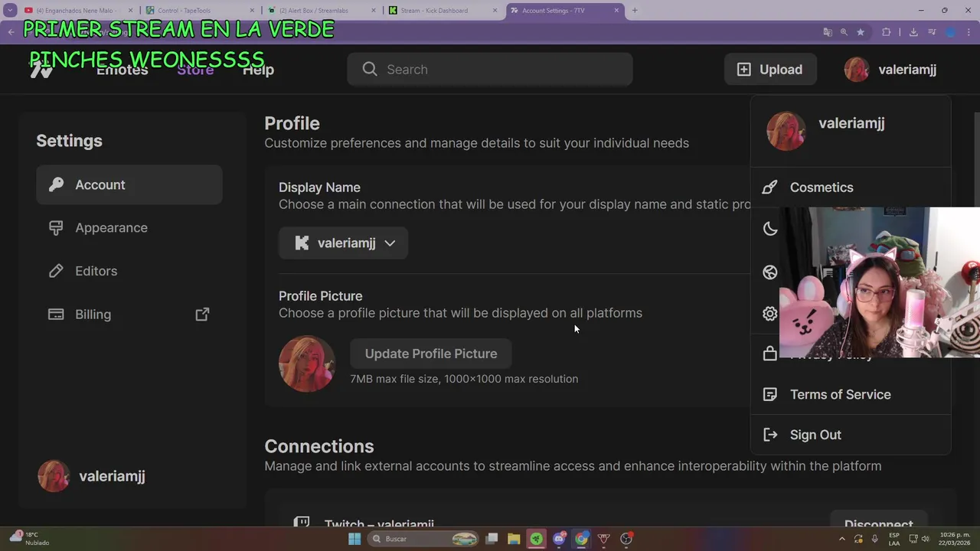Image resolution: width=980 pixels, height=551 pixels.
Task: Click the key icon next to Account
Action: 56,184
